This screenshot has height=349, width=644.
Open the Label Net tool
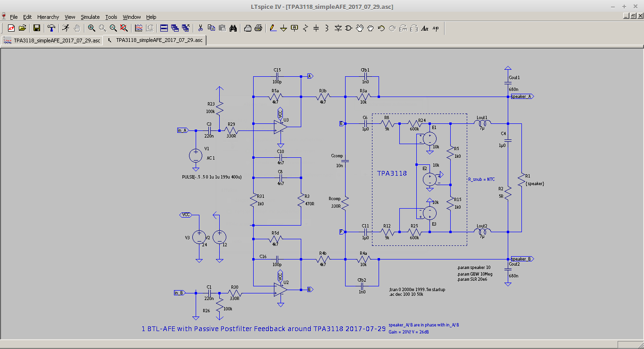click(295, 28)
